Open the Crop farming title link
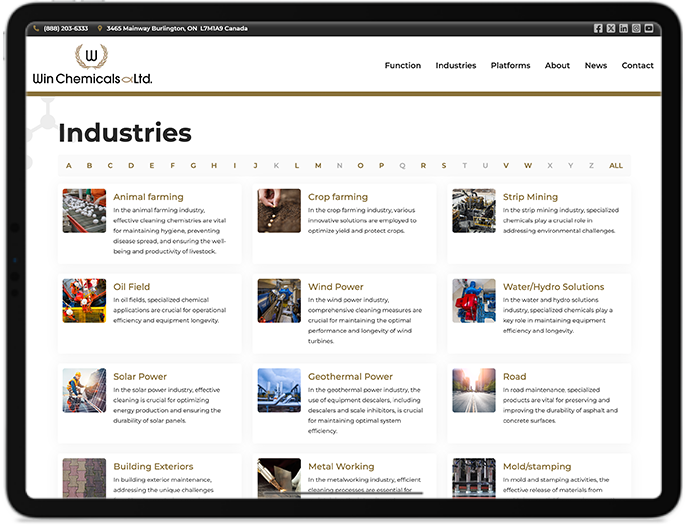This screenshot has height=526, width=686. (339, 197)
